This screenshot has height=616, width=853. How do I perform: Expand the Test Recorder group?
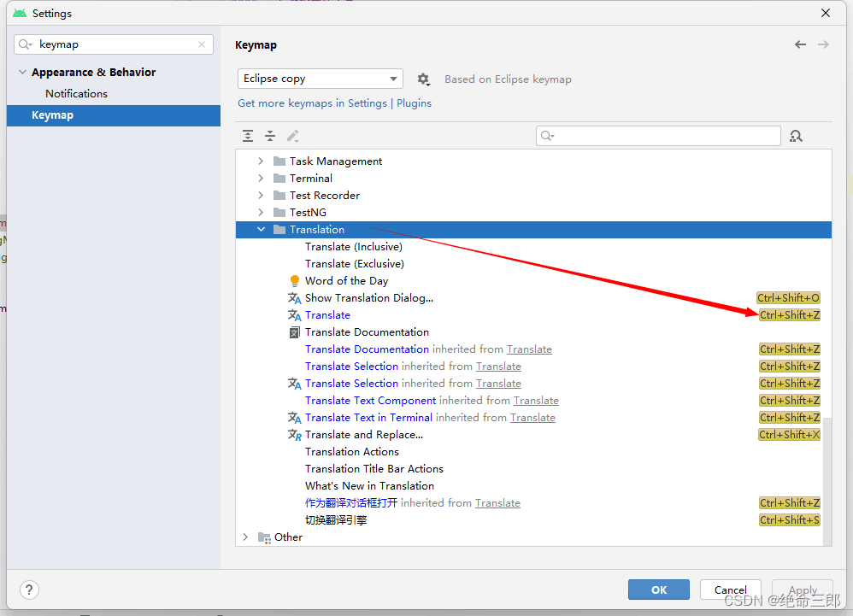pos(261,195)
